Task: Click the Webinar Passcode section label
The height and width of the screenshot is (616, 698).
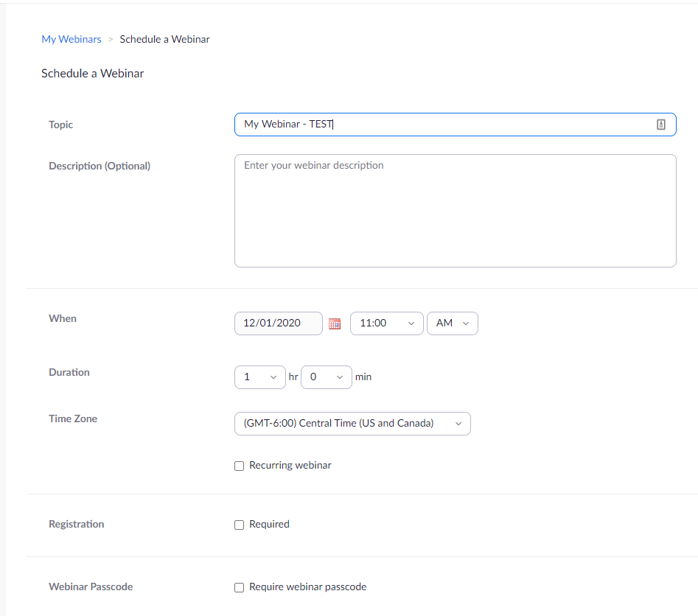Action: pos(91,587)
